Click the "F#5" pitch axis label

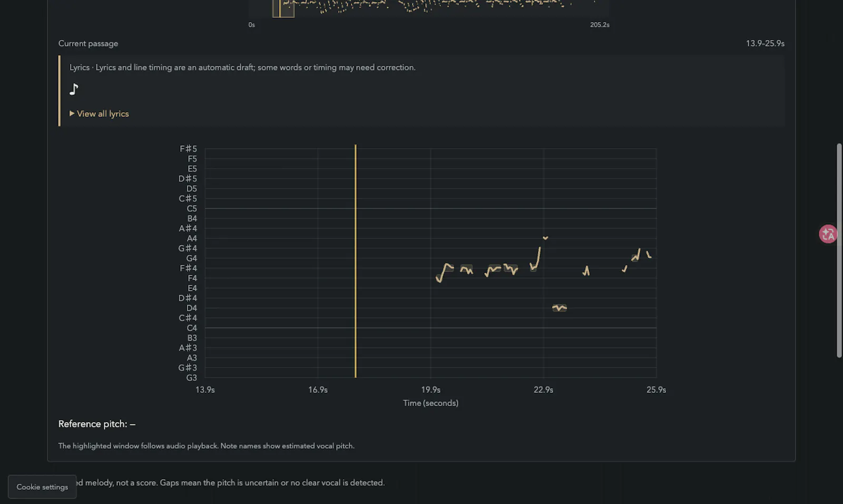tap(188, 149)
